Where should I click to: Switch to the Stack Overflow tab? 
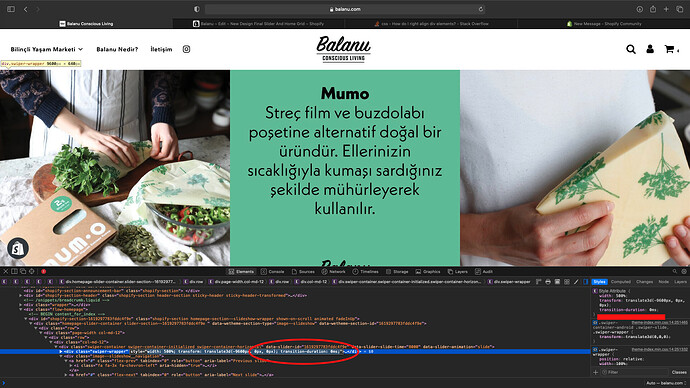431,24
